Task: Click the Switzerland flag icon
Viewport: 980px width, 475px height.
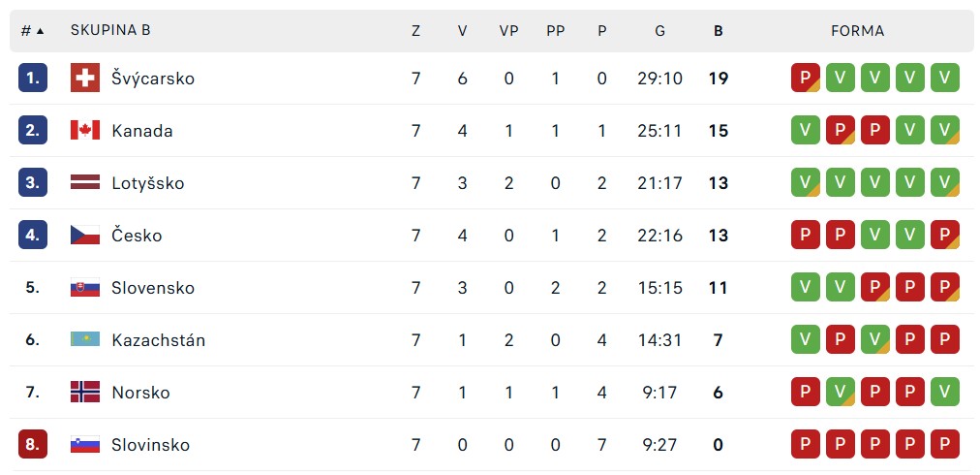Action: [x=85, y=79]
